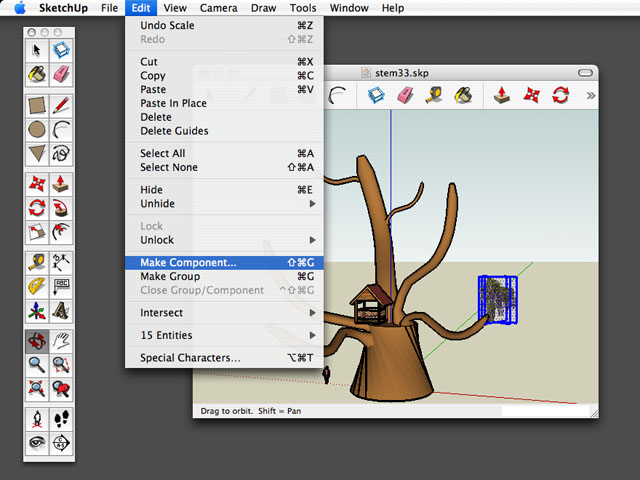Open the Camera menu
This screenshot has width=640, height=480.
coord(218,8)
